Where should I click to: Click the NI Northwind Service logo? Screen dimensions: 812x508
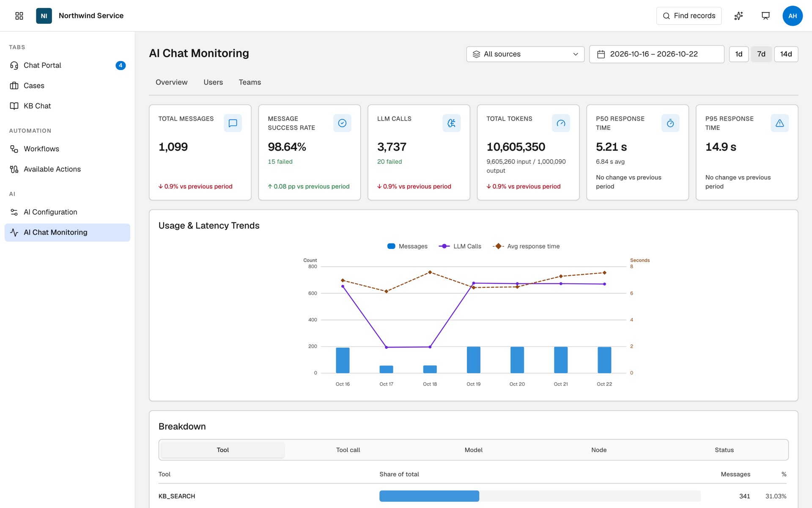[x=44, y=16]
